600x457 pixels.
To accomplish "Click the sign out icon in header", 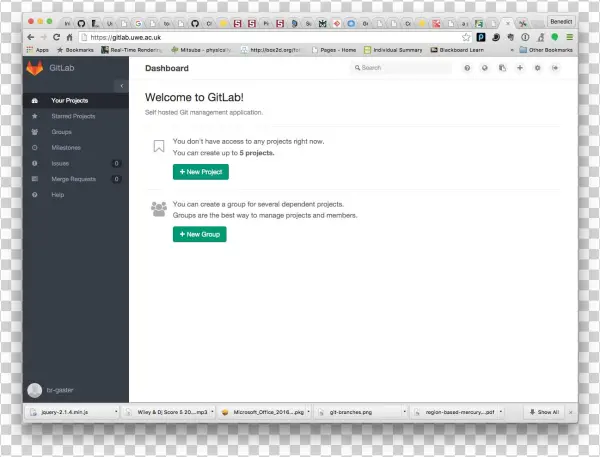I will (555, 68).
